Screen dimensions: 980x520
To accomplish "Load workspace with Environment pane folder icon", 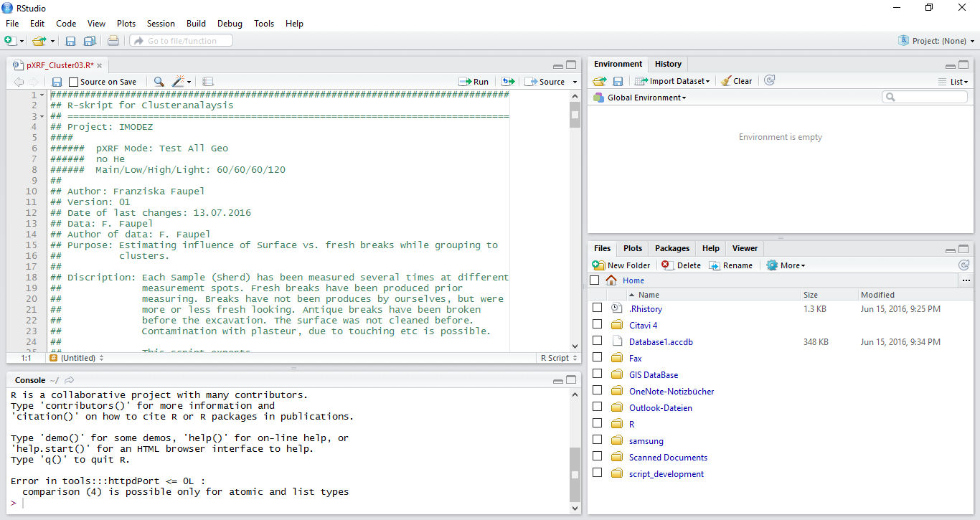I will (599, 81).
